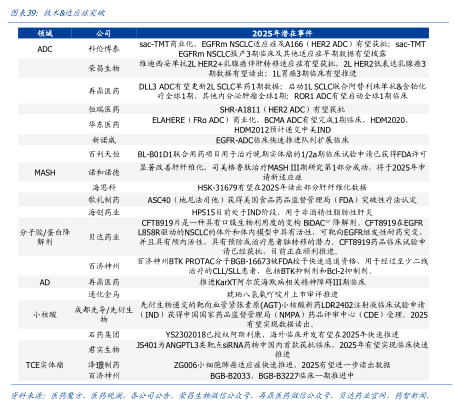The image size is (454, 401).
Task: Select the ADC domain cell
Action: pos(45,49)
